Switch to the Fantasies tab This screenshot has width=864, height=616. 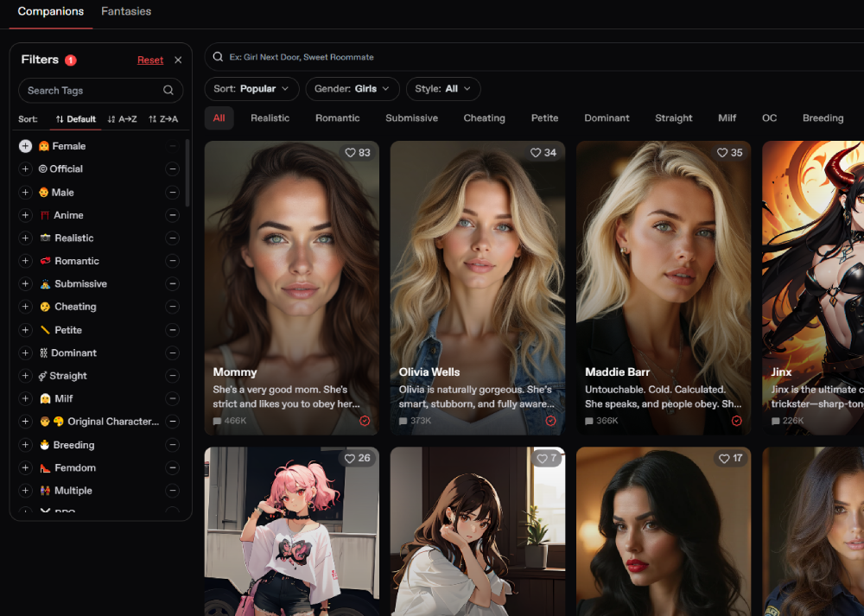[x=126, y=11]
